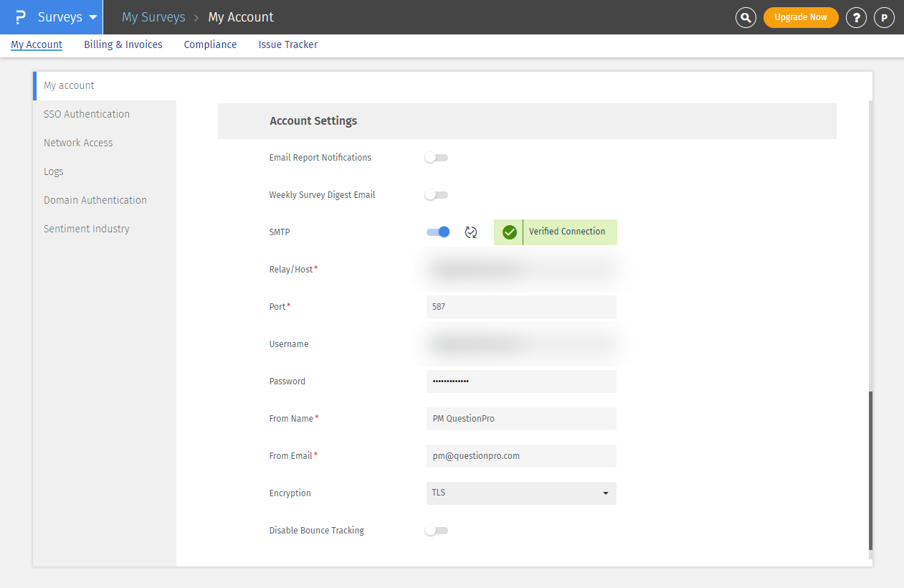Select SSO Authentication in sidebar
904x588 pixels.
[x=87, y=114]
